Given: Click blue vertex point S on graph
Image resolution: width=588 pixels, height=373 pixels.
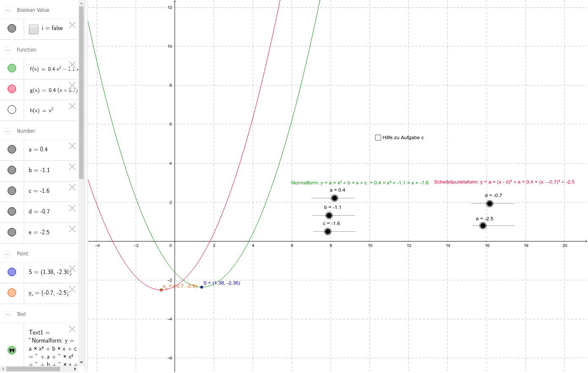Looking at the screenshot, I should click(202, 287).
